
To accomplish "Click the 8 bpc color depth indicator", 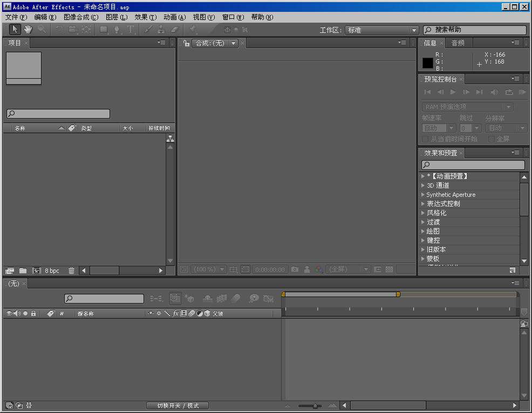I will pyautogui.click(x=52, y=271).
